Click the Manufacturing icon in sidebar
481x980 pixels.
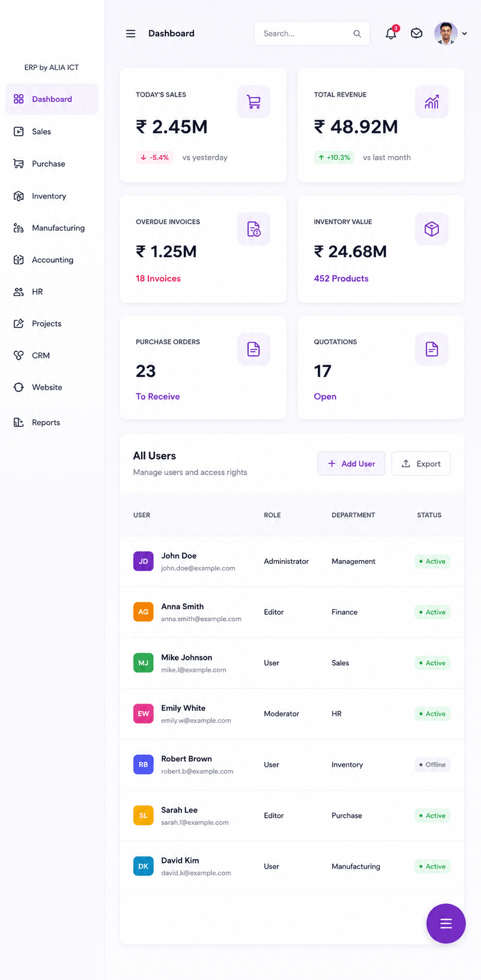pyautogui.click(x=19, y=228)
